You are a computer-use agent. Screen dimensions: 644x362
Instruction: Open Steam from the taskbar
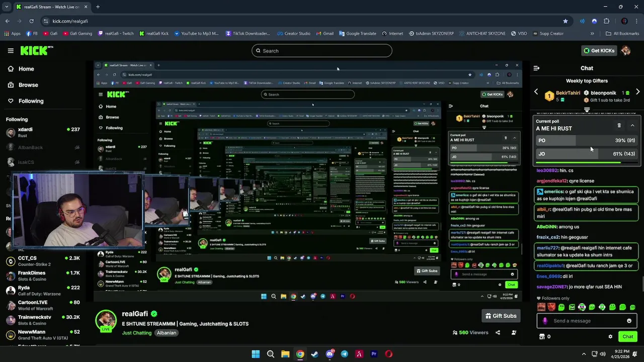[x=314, y=354]
